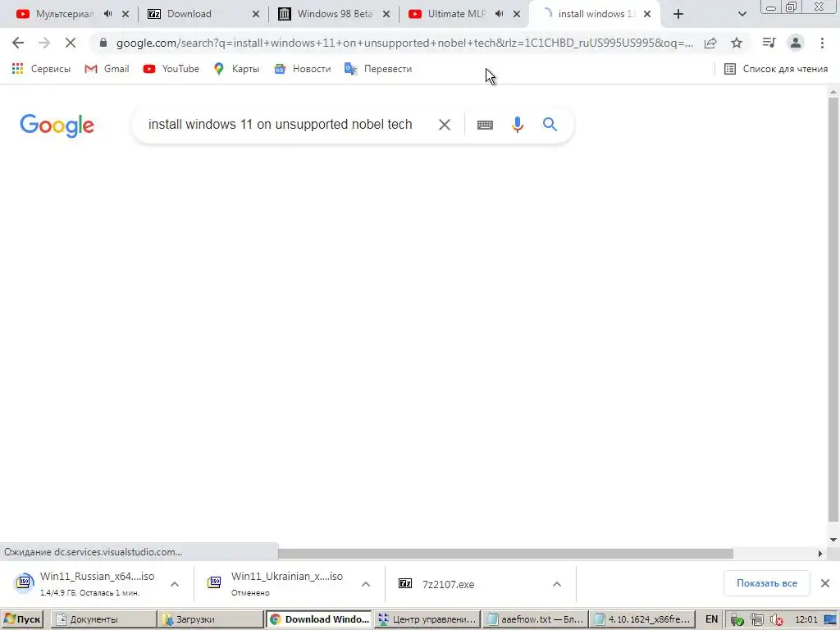The image size is (840, 630).
Task: Mute audio on the Мультсериал tab
Action: tap(107, 14)
